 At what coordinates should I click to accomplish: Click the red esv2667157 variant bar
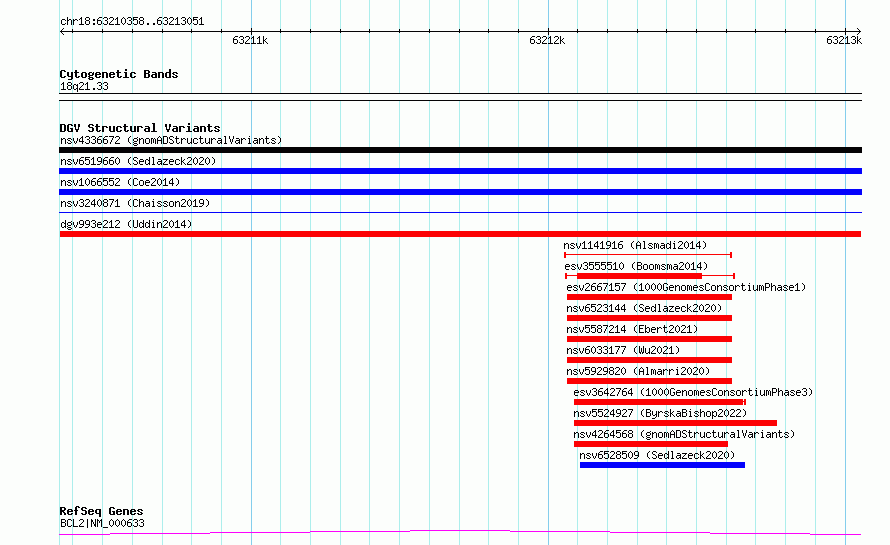(649, 297)
